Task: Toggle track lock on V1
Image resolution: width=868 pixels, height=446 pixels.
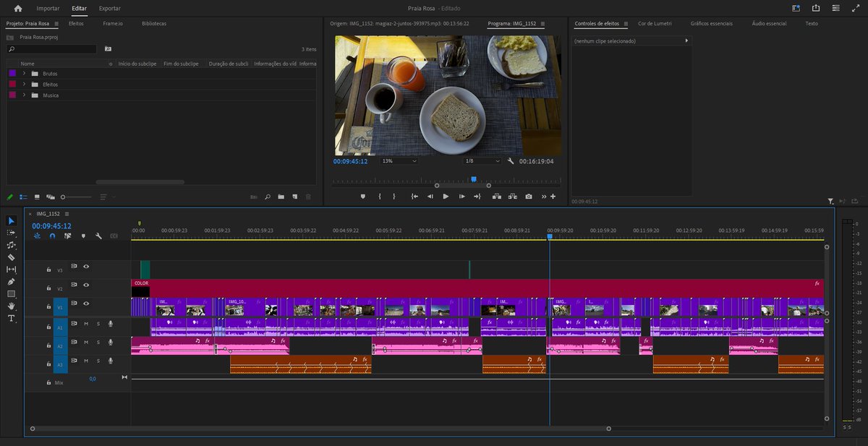Action: pyautogui.click(x=48, y=307)
